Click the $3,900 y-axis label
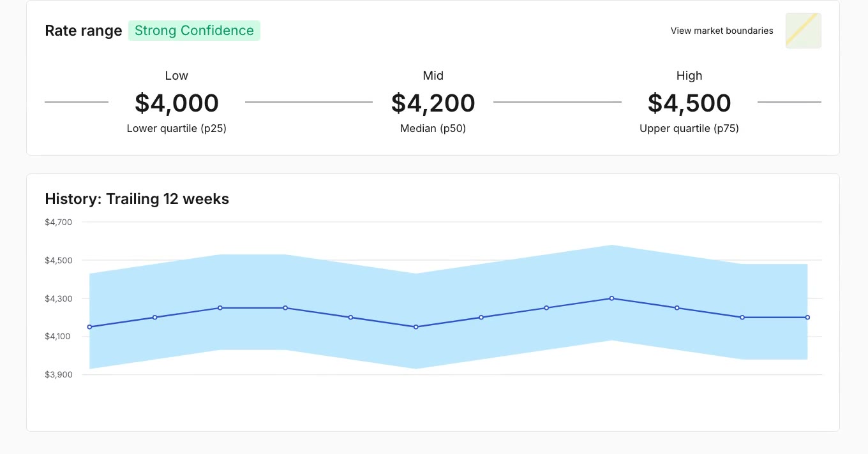The height and width of the screenshot is (454, 868). (x=59, y=375)
